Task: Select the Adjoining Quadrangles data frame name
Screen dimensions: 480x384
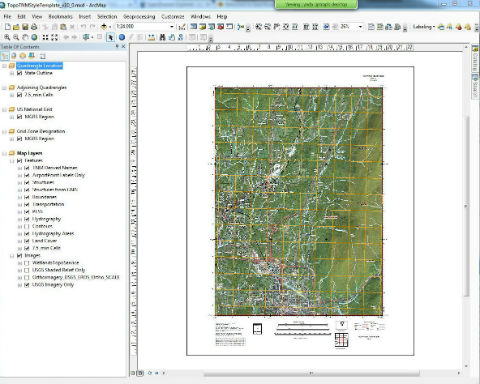Action: (x=42, y=88)
